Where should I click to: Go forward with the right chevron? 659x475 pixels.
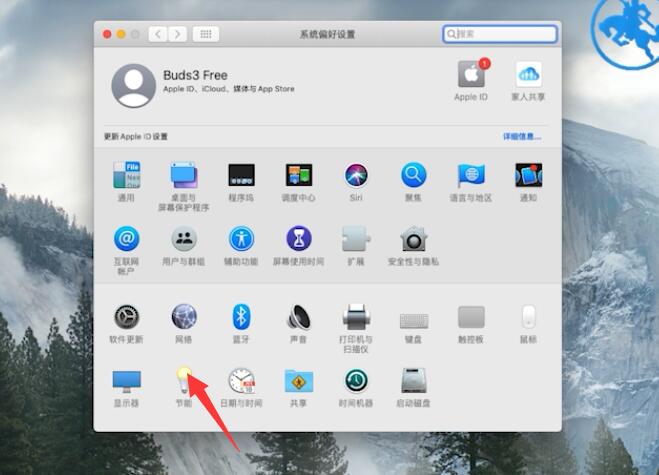coord(177,34)
